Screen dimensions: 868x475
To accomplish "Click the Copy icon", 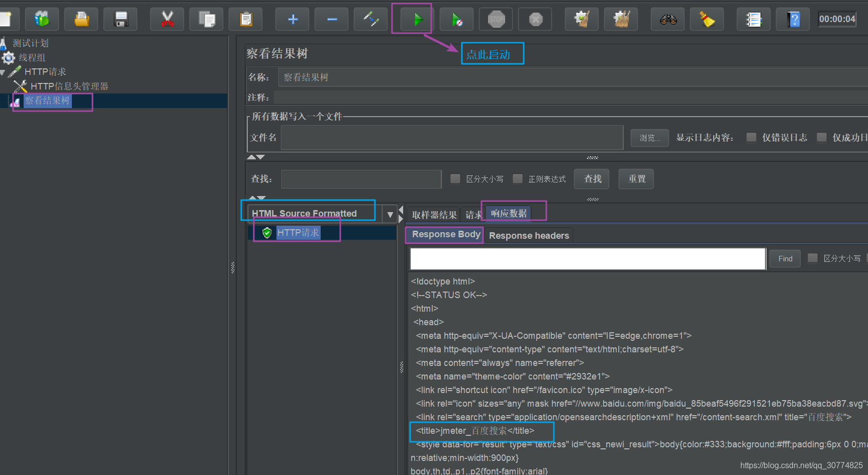I will [207, 20].
